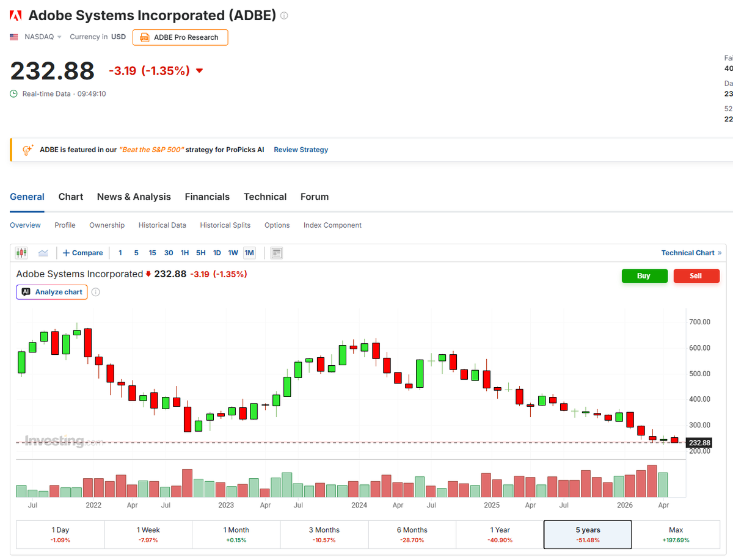Image resolution: width=733 pixels, height=560 pixels.
Task: Open the Ownership sub-tab
Action: coord(107,225)
